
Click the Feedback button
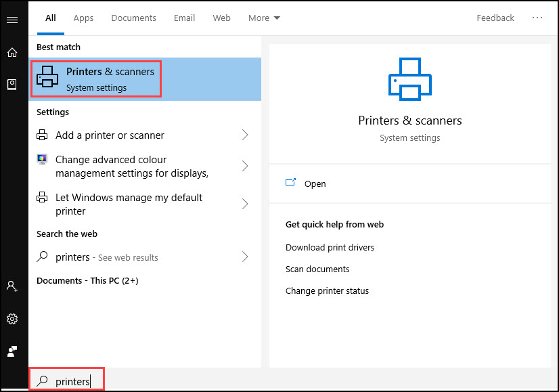495,18
